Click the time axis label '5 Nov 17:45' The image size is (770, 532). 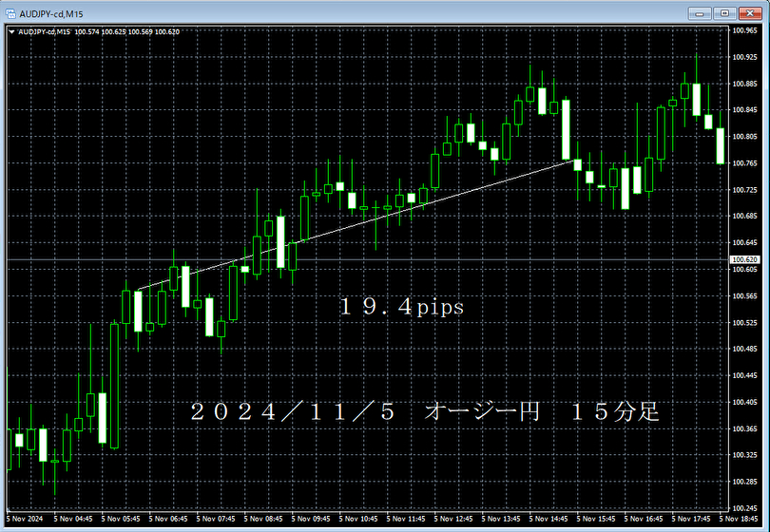pos(691,519)
